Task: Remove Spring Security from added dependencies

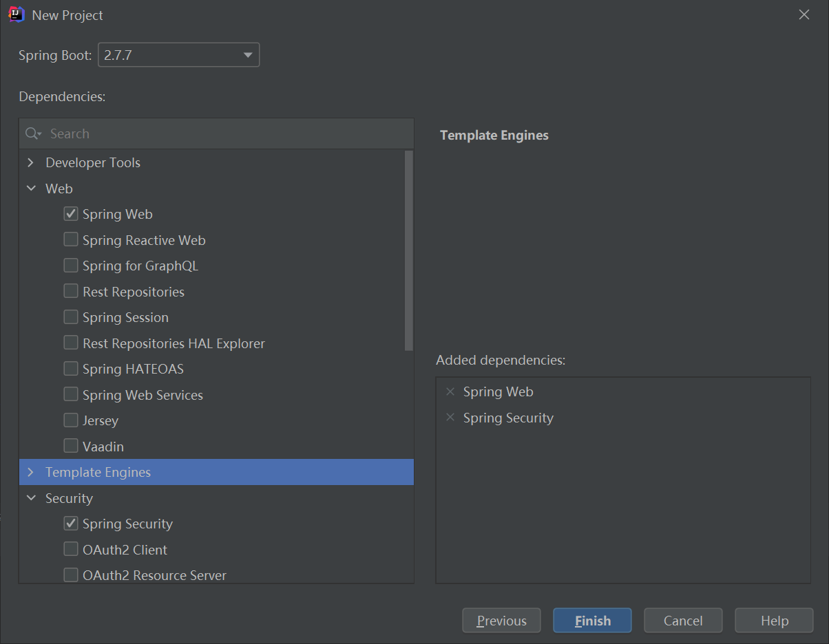Action: (x=450, y=418)
